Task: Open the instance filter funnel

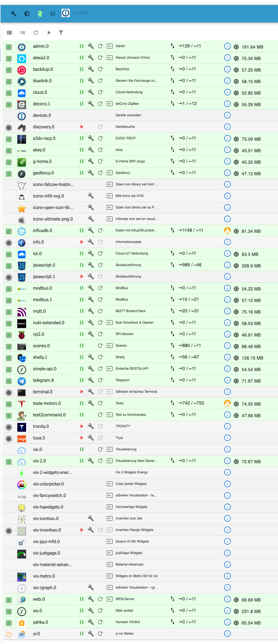Action: click(x=61, y=33)
